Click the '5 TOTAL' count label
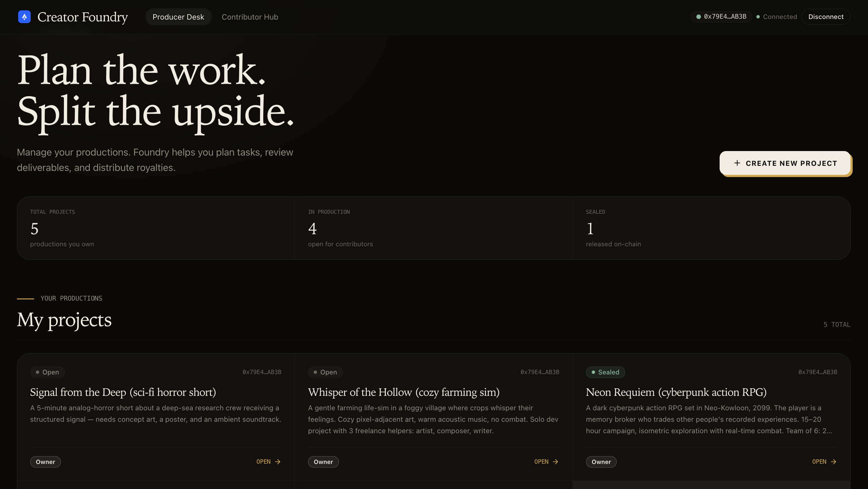Viewport: 868px width, 489px height. 837,325
